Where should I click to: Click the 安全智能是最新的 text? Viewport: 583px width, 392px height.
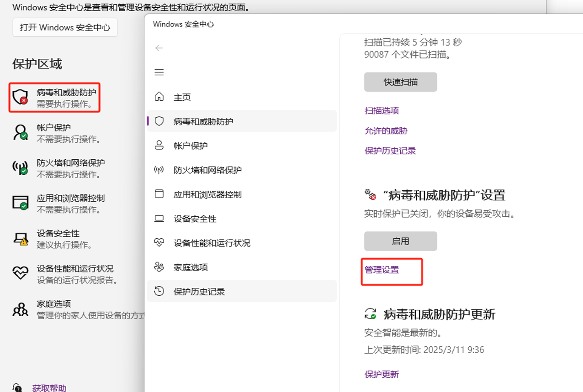click(403, 332)
